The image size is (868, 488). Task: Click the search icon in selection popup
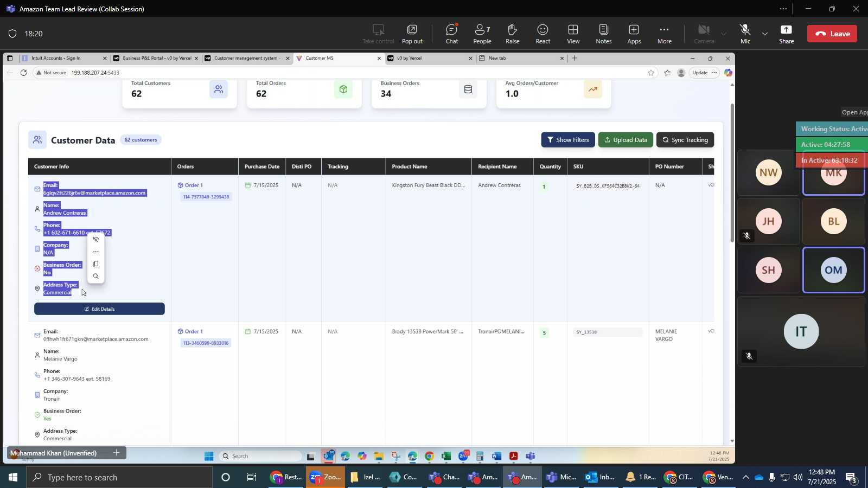(96, 277)
